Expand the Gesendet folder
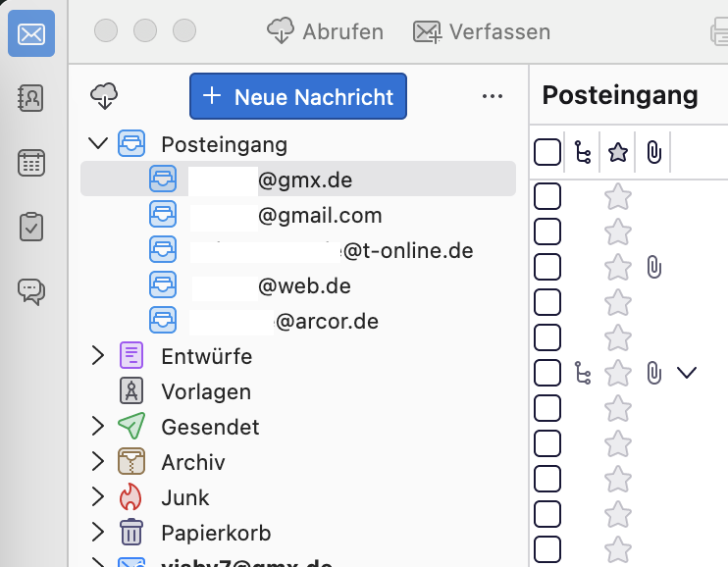 click(97, 427)
